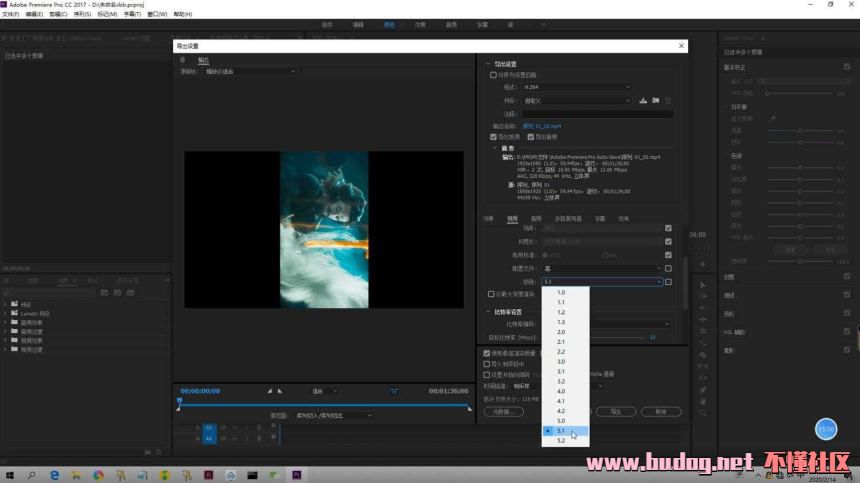Click the preview timeline playhead
Image resolution: width=860 pixels, height=483 pixels.
(x=179, y=403)
